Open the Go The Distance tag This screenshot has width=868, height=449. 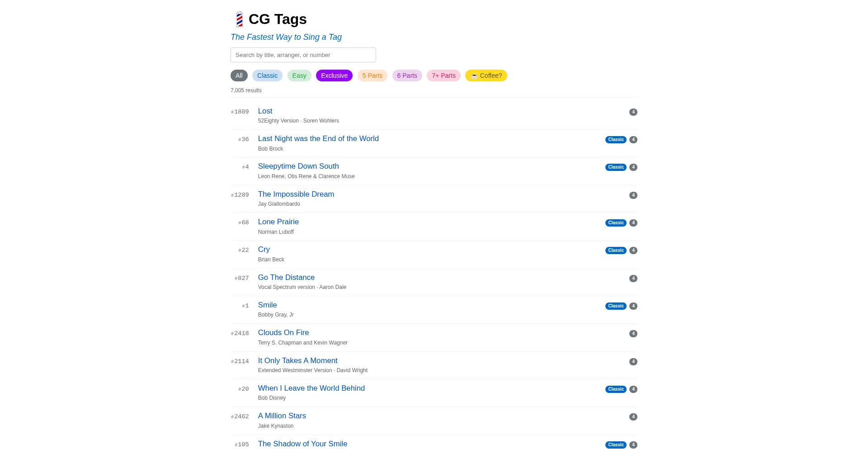click(286, 277)
